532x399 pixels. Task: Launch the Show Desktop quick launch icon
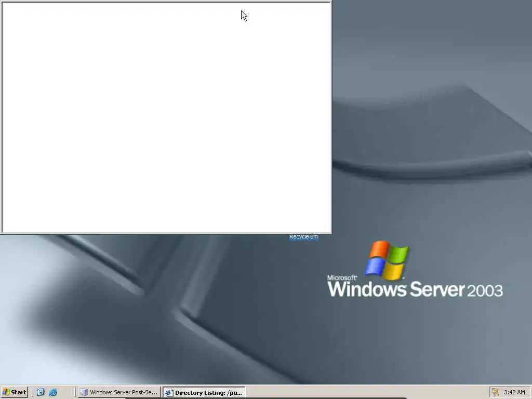pos(41,392)
